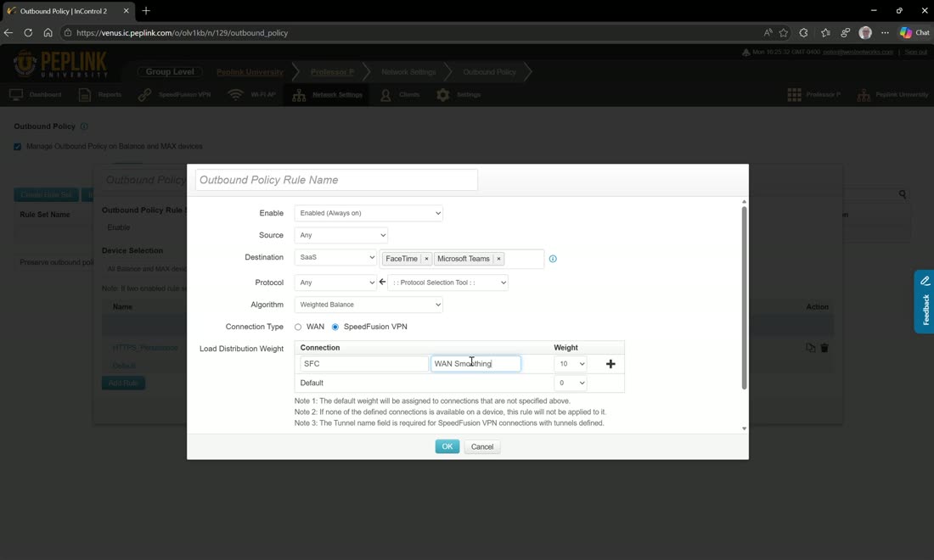Close the Outbound Policy browser tab
Viewport: 934px width, 560px height.
[x=126, y=11]
